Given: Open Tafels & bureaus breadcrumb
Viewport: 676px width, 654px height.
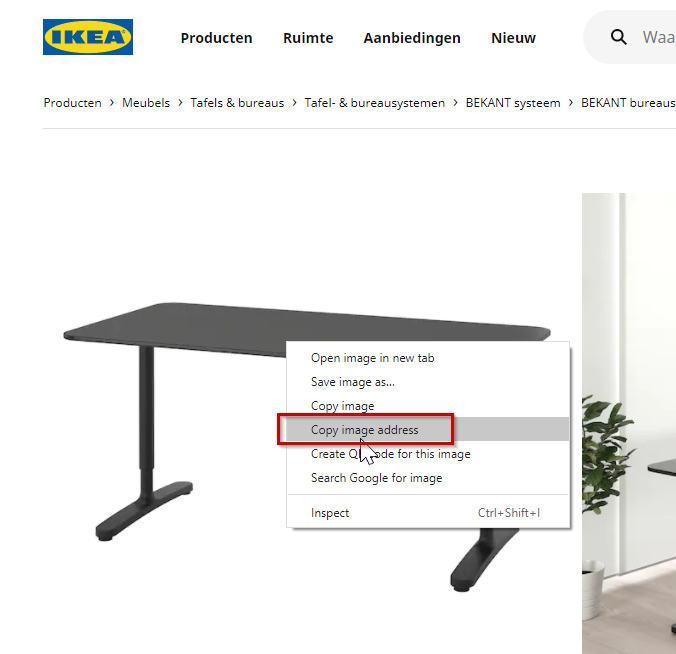Looking at the screenshot, I should pos(237,103).
